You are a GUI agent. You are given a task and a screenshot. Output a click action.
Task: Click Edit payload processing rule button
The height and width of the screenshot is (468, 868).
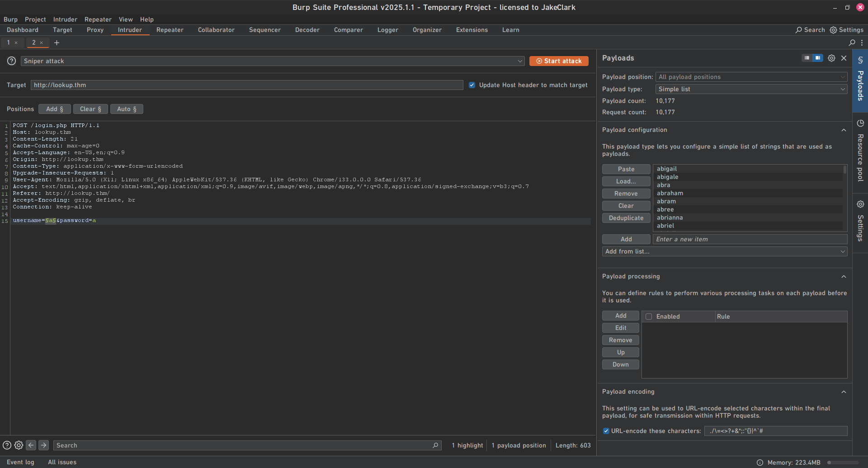[621, 328]
